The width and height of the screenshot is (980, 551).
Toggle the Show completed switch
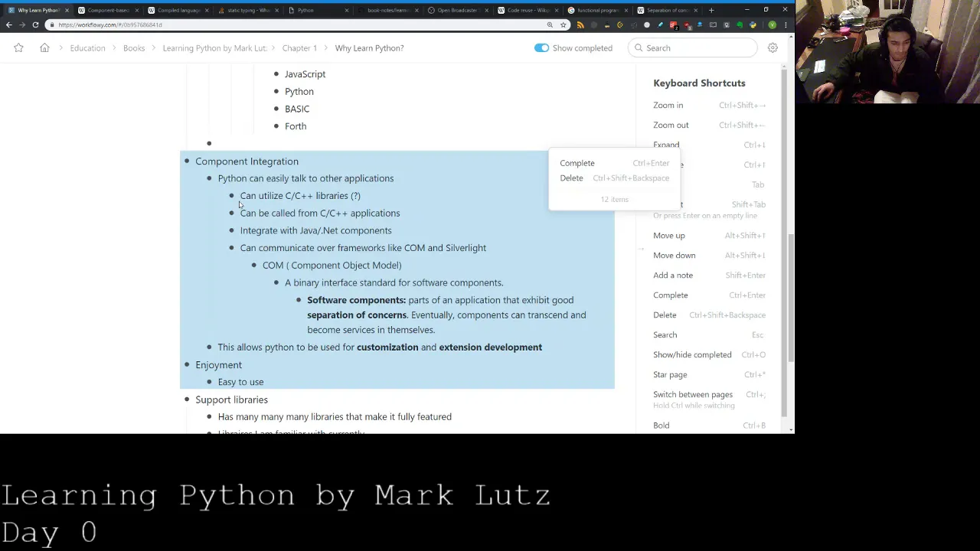point(541,47)
